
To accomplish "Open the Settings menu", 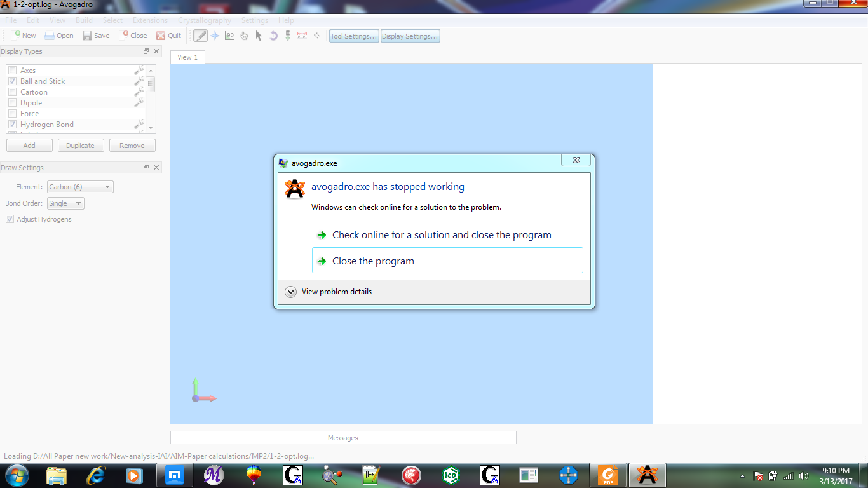I will (x=254, y=20).
